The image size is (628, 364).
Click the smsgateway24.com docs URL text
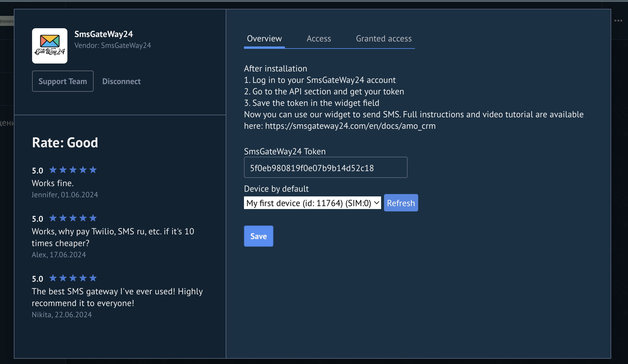click(350, 126)
